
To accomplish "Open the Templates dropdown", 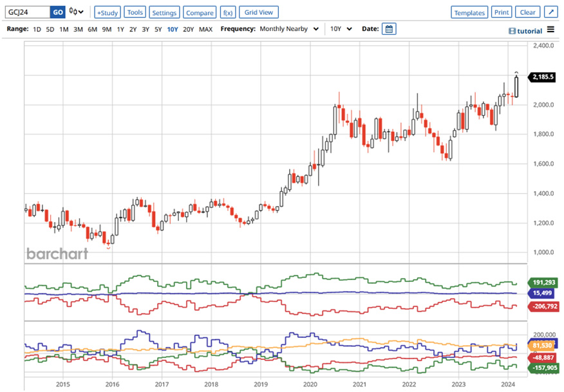I will tap(469, 12).
